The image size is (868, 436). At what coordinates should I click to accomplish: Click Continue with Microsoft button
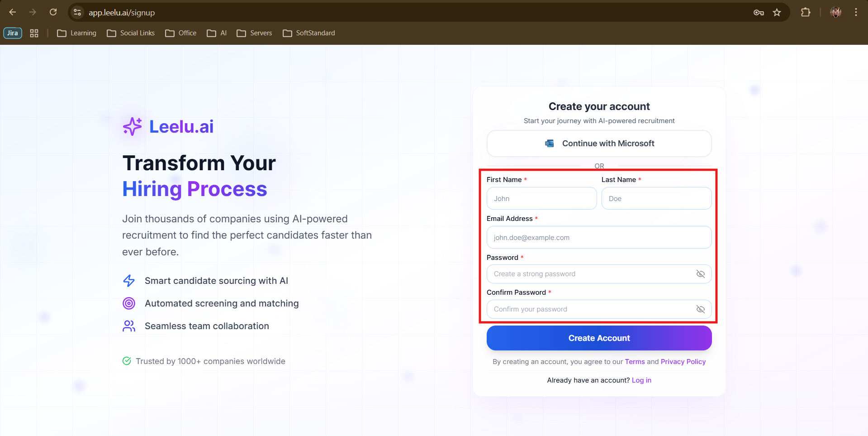599,144
